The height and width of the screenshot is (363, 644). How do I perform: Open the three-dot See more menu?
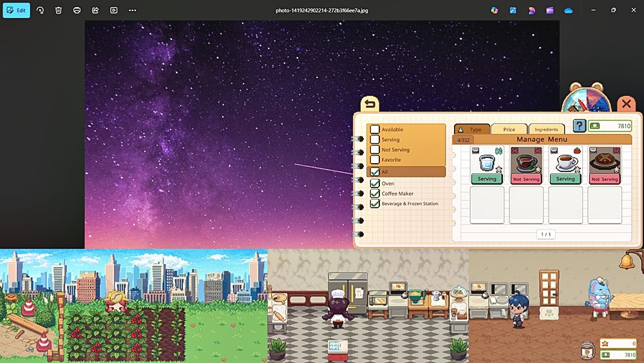132,10
